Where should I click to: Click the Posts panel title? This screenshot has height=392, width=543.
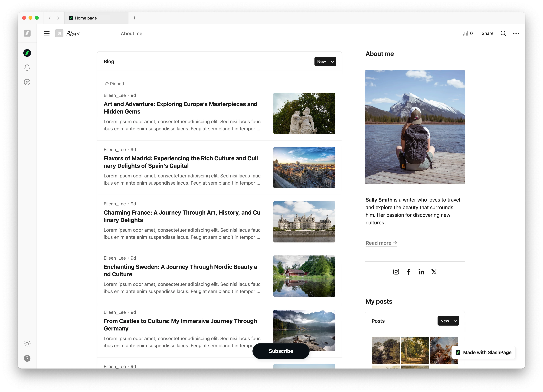[378, 321]
